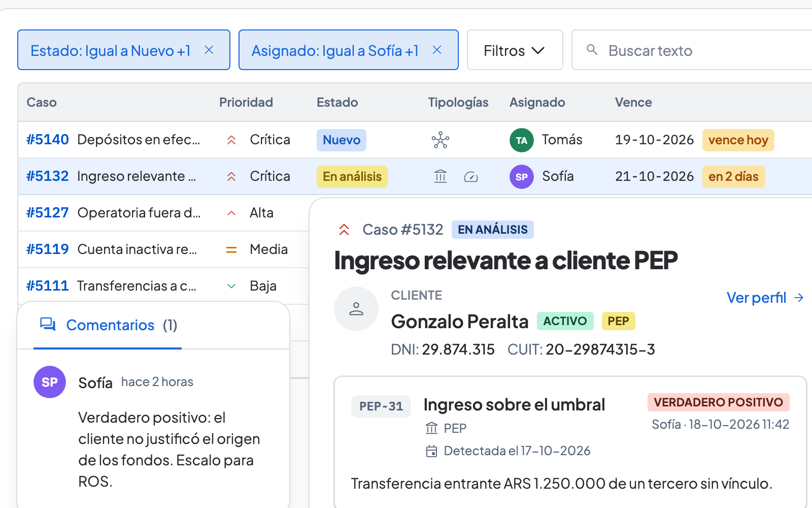
Task: Click the Comentarios speech bubbles icon
Action: click(x=48, y=325)
